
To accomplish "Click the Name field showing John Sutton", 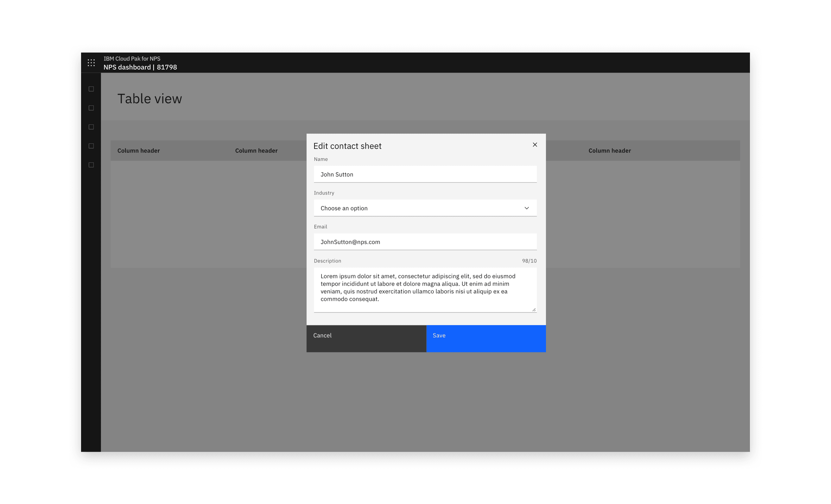I will tap(425, 174).
